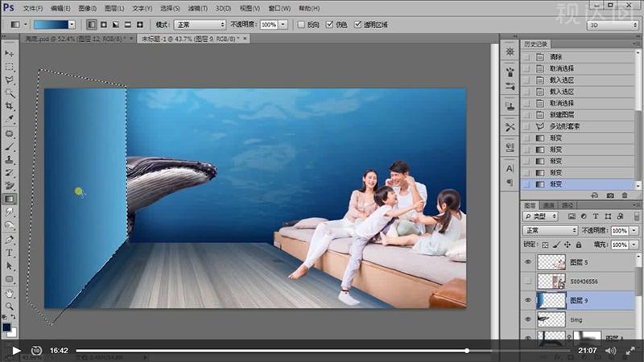Open the 窗口(W) menu
644x362 pixels.
point(279,8)
